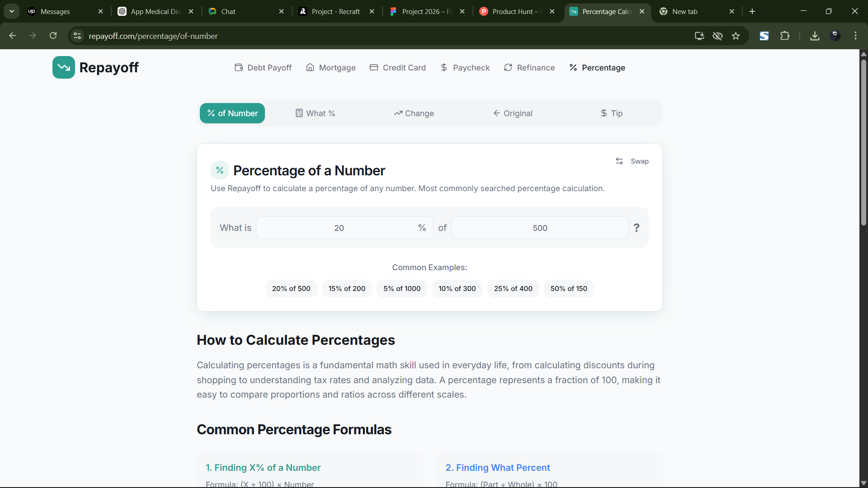Screen dimensions: 868x488
Task: Reload the page
Action: 53,36
